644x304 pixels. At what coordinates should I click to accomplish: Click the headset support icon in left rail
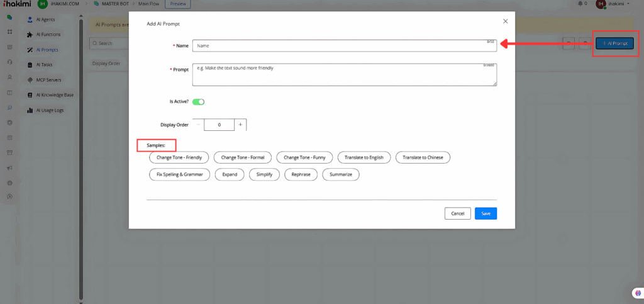click(x=9, y=62)
